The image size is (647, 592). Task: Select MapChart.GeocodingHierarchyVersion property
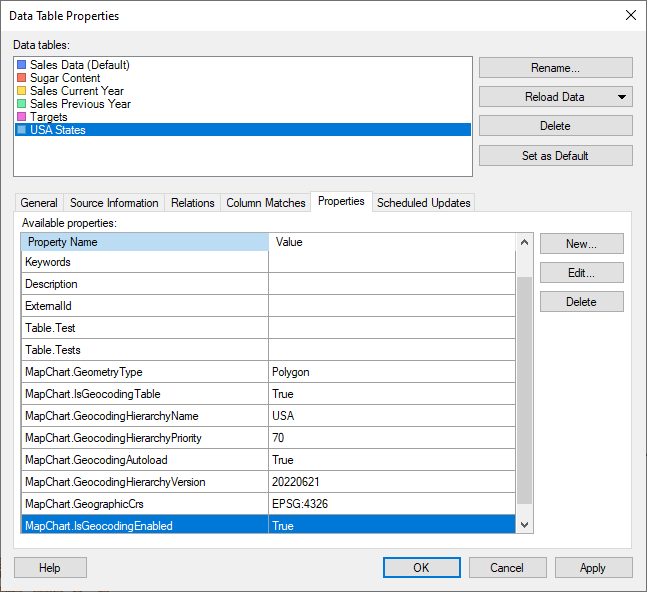coord(268,482)
